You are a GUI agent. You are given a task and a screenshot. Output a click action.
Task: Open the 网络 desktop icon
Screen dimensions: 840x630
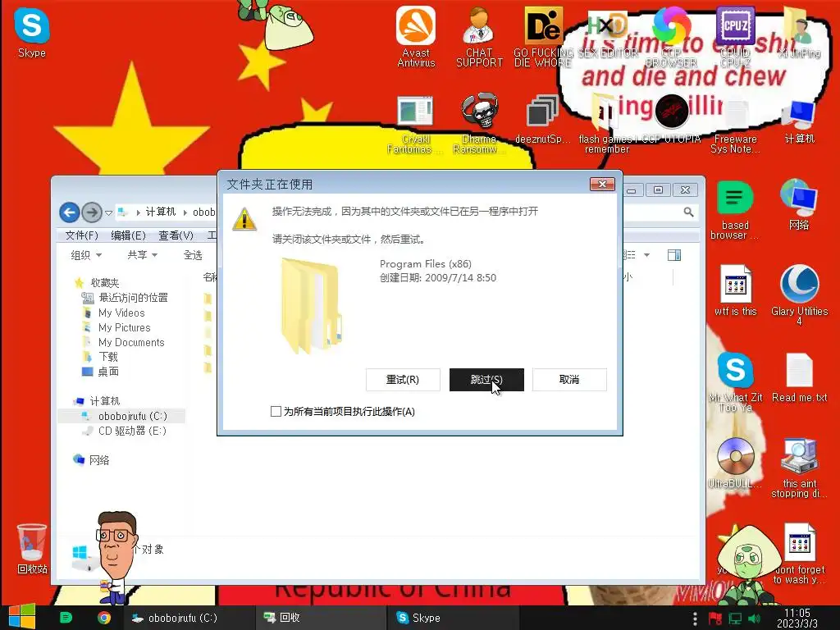(799, 204)
